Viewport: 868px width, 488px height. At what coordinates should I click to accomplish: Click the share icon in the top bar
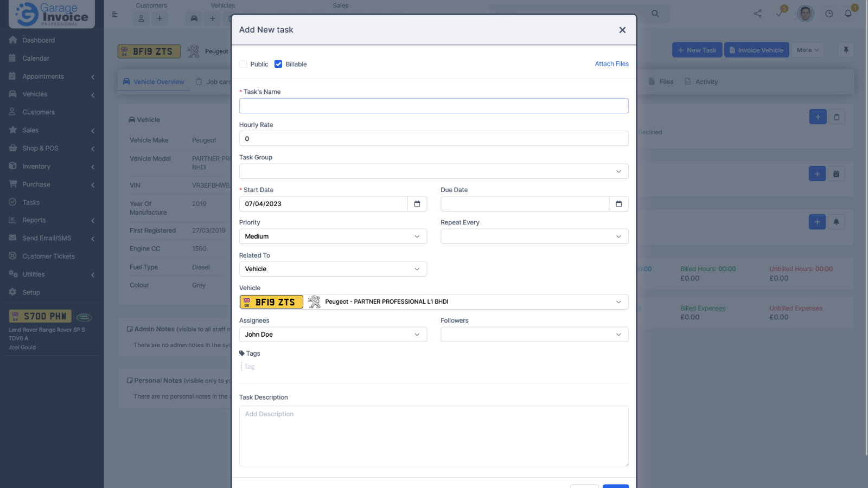757,13
